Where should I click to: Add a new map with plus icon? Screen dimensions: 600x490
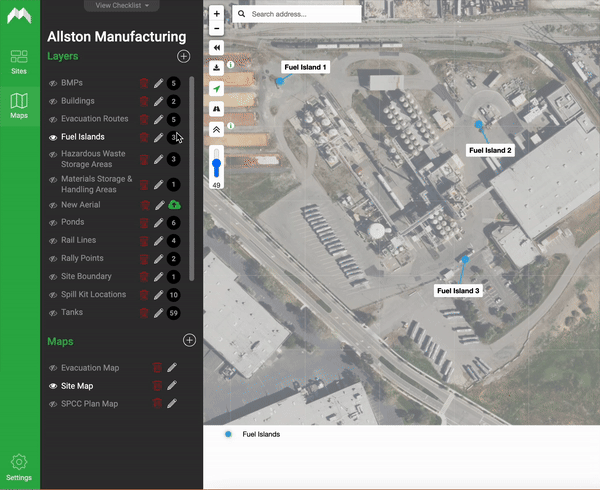(189, 341)
